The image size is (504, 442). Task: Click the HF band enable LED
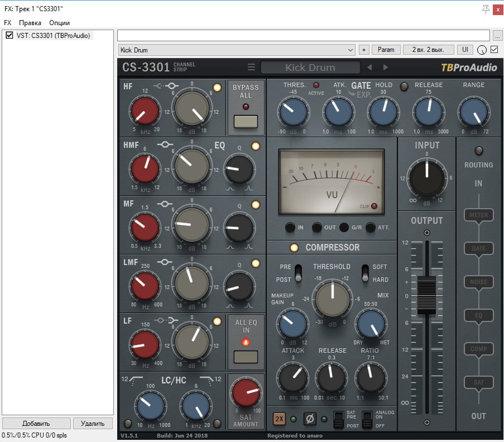click(217, 87)
